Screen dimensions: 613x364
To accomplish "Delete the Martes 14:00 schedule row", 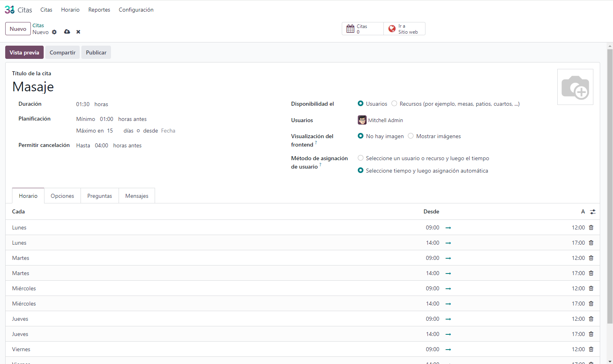I will click(x=591, y=273).
